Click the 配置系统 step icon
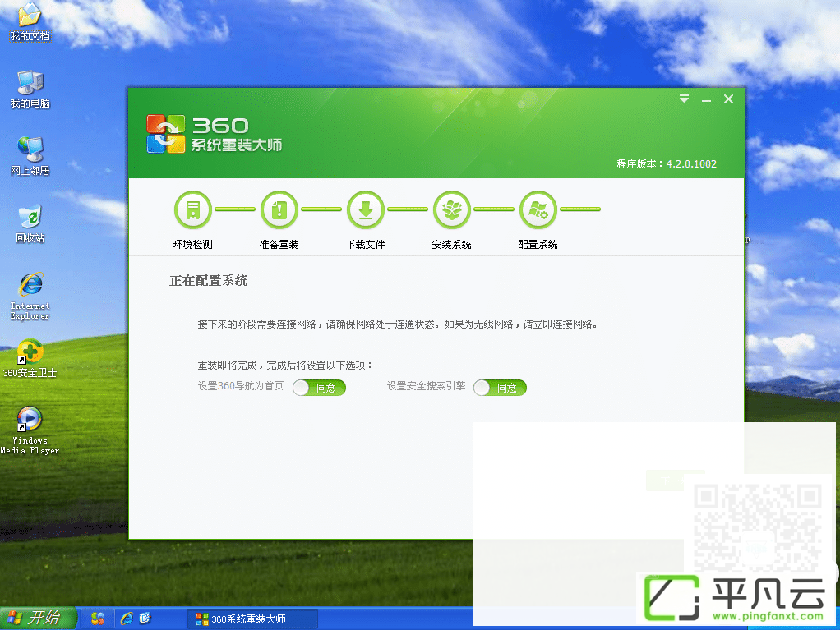Image resolution: width=840 pixels, height=630 pixels. 538,209
